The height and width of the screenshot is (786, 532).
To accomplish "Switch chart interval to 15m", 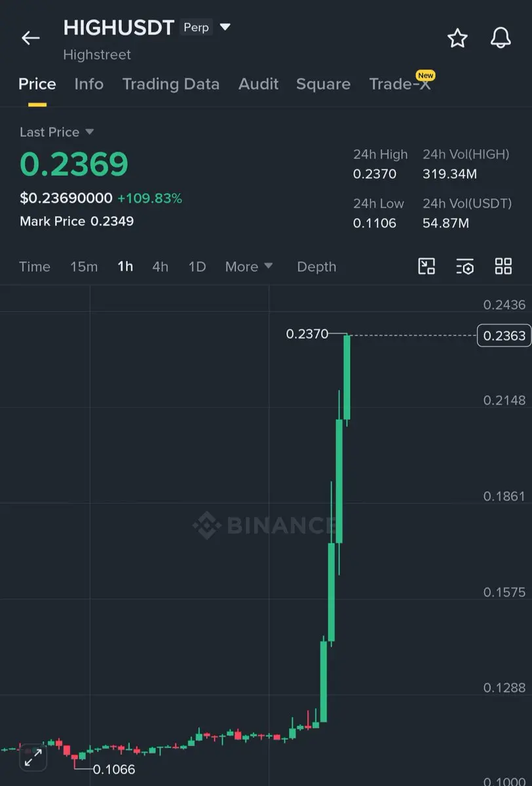I will (x=84, y=267).
